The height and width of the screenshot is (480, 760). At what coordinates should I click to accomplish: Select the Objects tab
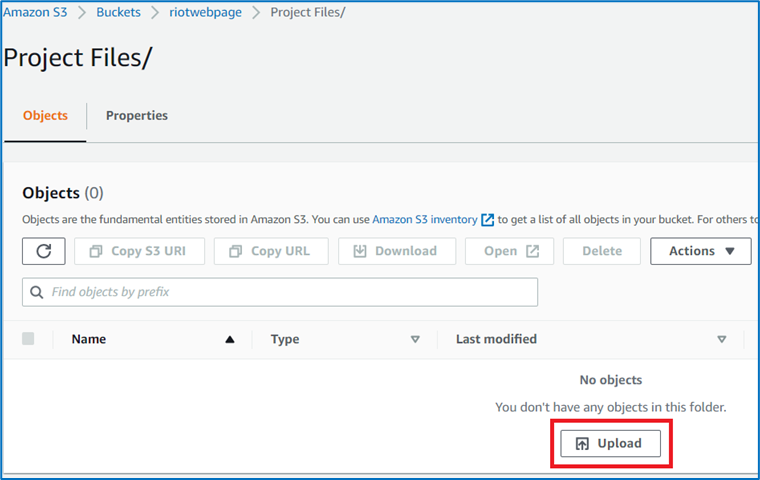click(45, 116)
